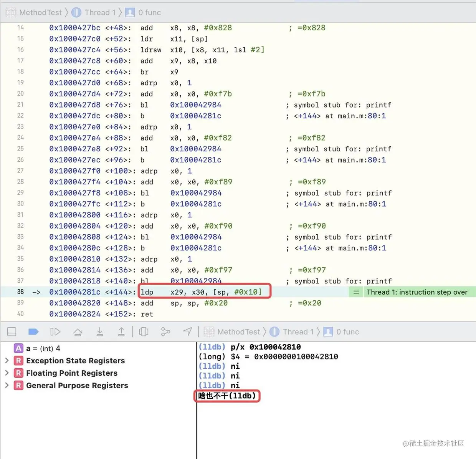Click comment '=0xf97' on line 36
476x459 pixels.
pyautogui.click(x=312, y=270)
